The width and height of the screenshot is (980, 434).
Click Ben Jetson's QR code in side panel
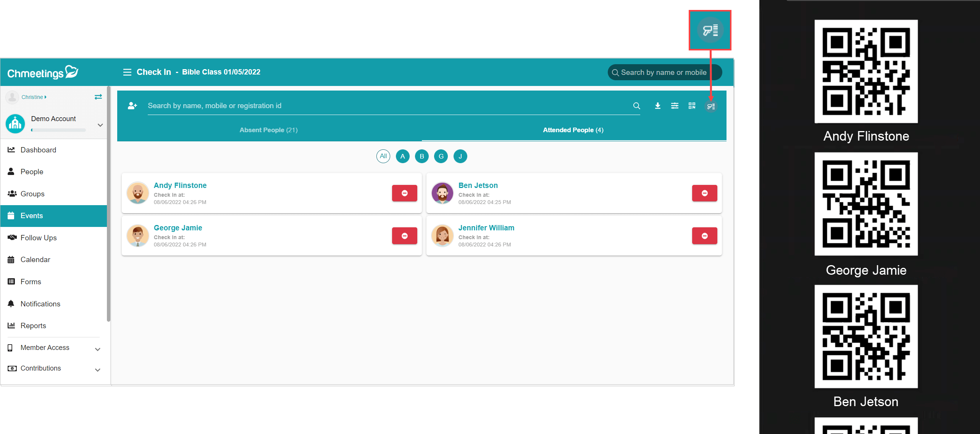click(866, 337)
